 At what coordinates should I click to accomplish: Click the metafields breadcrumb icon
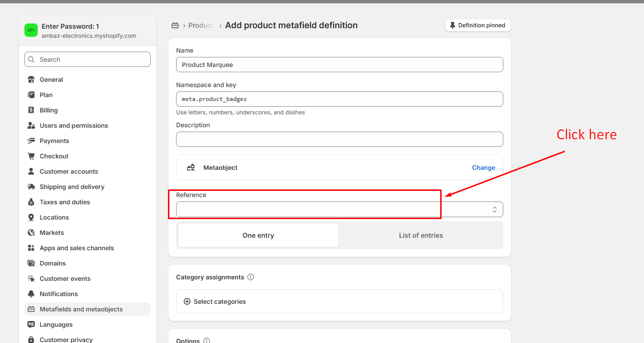coord(175,25)
